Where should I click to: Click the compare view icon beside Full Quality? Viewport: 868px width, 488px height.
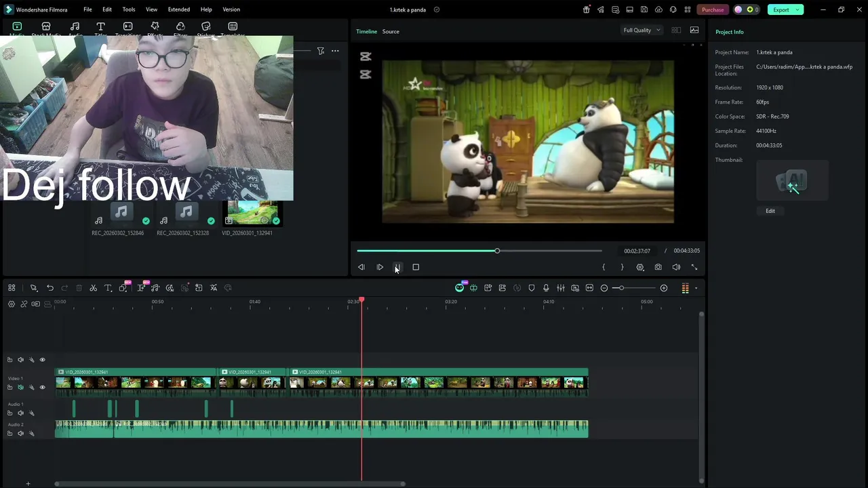click(676, 30)
